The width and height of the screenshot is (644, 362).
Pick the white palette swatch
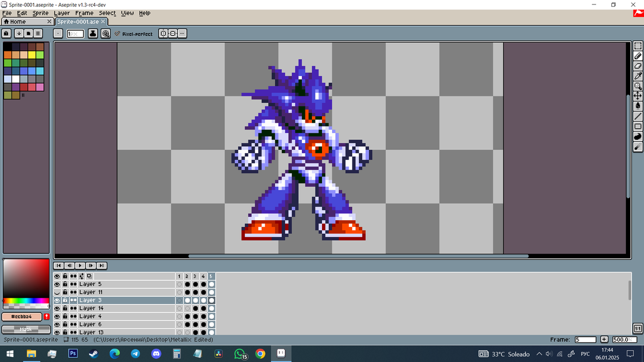16,79
